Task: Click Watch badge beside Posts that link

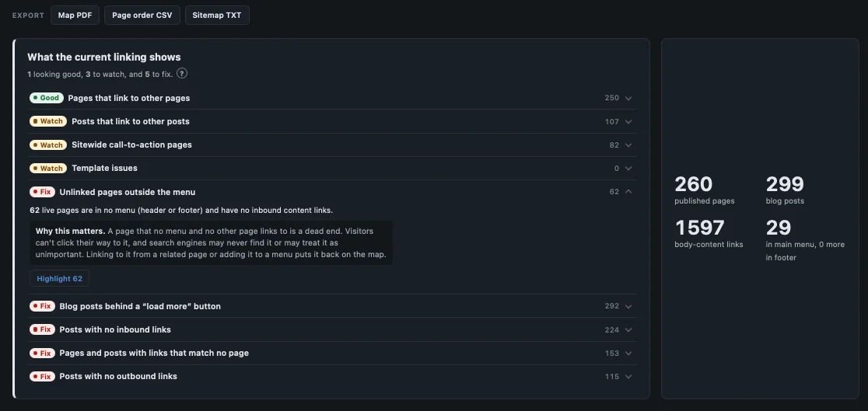Action: click(x=48, y=121)
